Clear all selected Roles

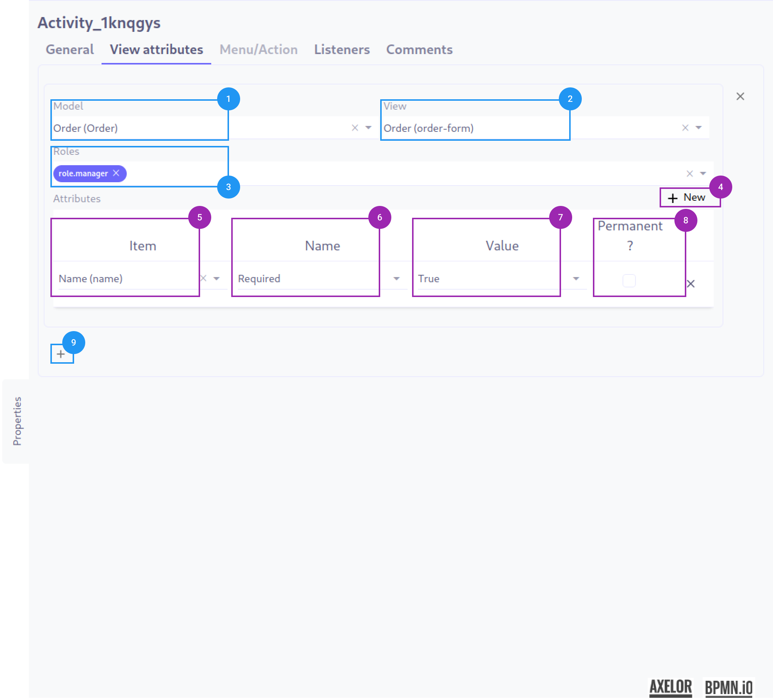click(x=689, y=174)
